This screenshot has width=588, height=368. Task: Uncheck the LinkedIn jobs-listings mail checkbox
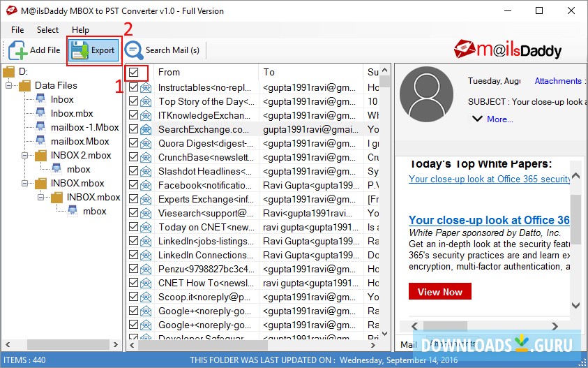[x=133, y=241]
